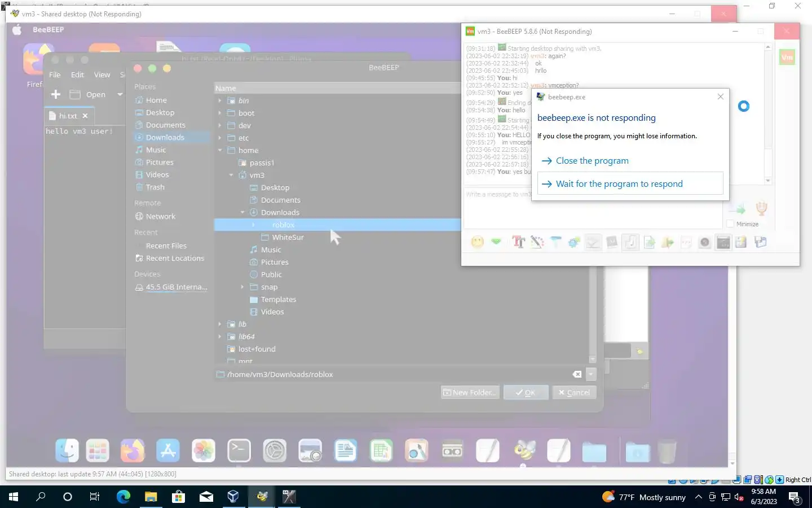Viewport: 812px width, 508px height.
Task: Open Microsoft Edge from Windows taskbar
Action: coord(123,497)
